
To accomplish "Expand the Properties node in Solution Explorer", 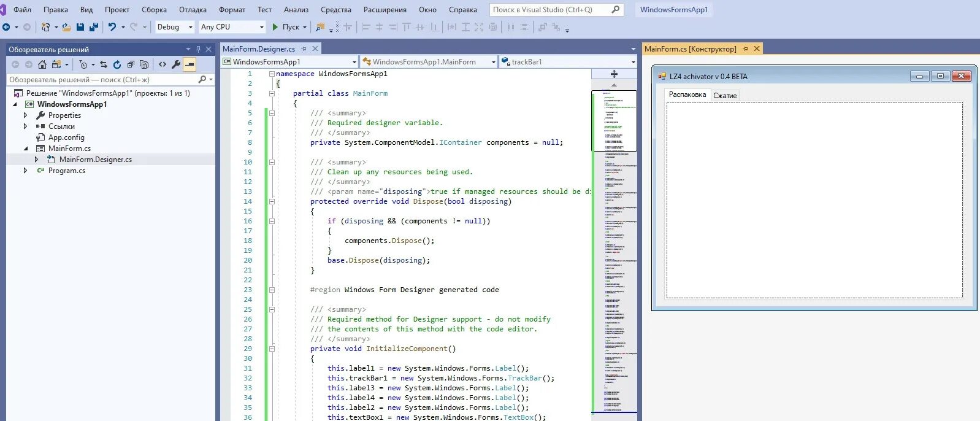I will click(x=25, y=115).
